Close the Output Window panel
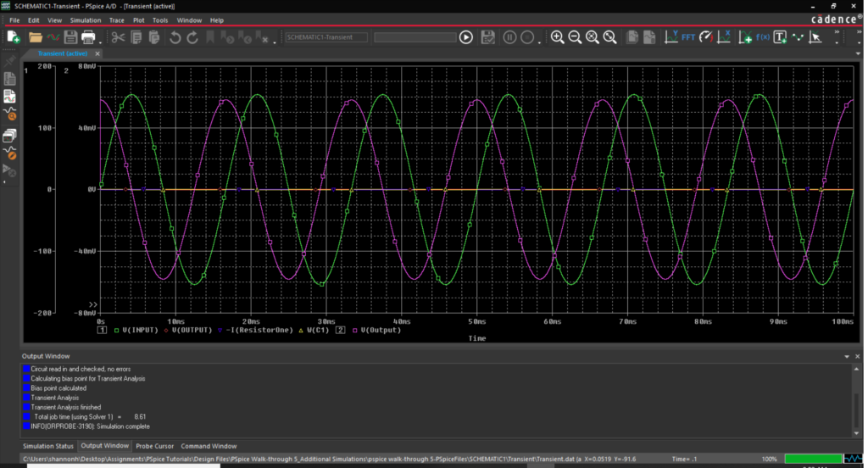The height and width of the screenshot is (468, 868). coord(858,357)
